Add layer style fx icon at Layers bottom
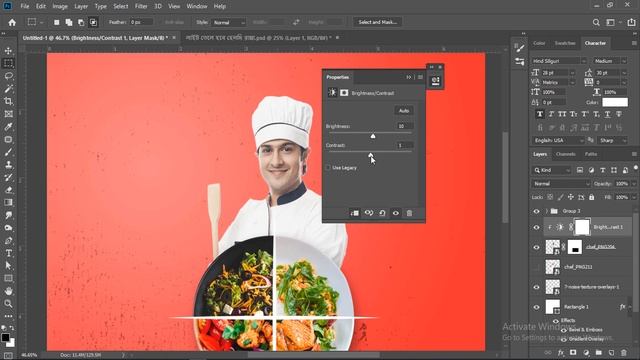Viewport: 640px width, 360px height. tap(561, 353)
